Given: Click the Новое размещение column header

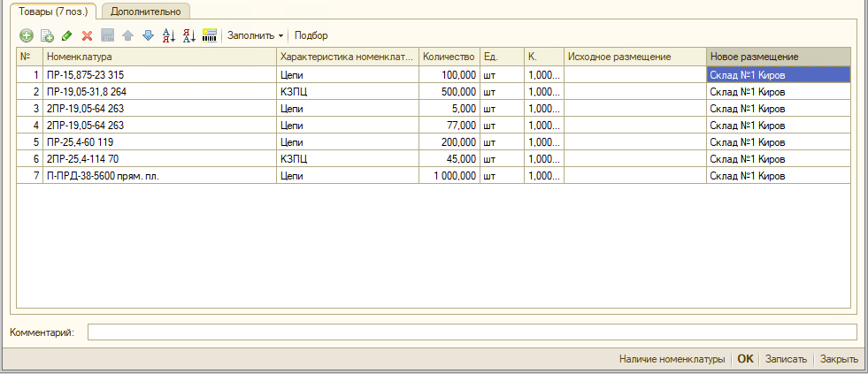Looking at the screenshot, I should pos(779,57).
